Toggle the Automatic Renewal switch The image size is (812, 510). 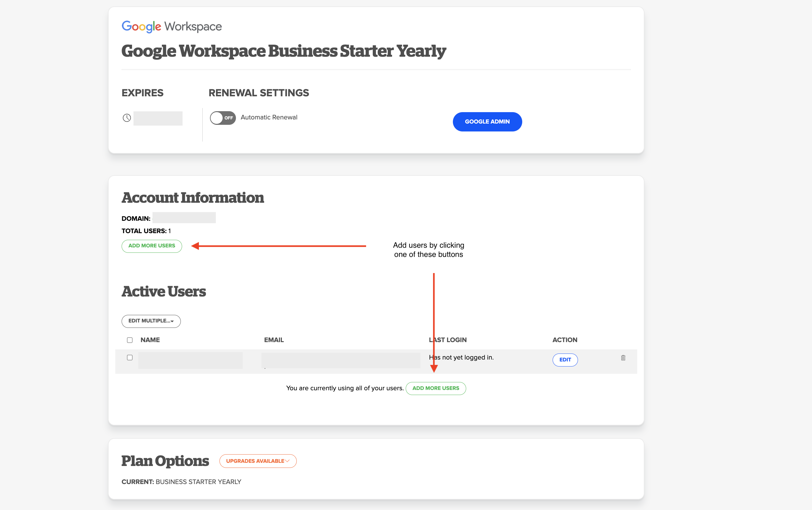pos(223,118)
